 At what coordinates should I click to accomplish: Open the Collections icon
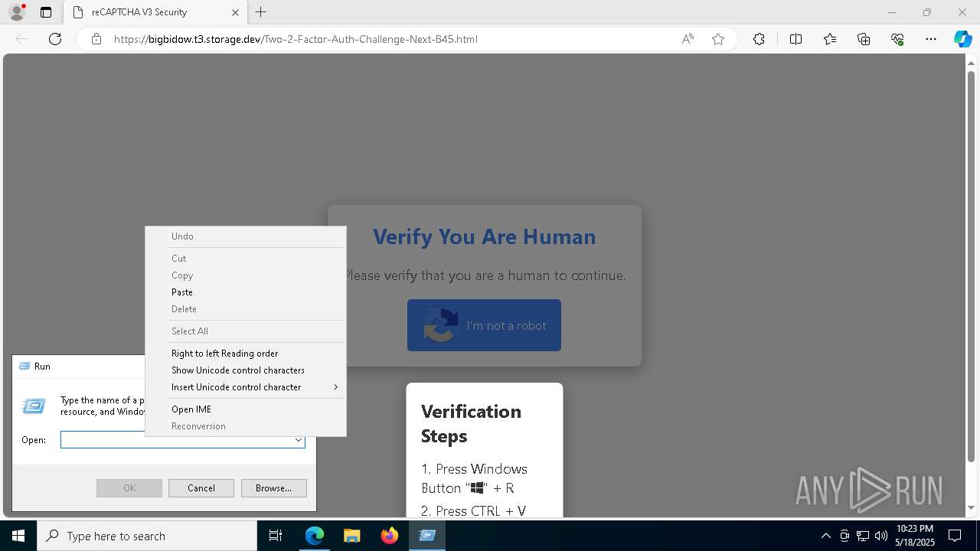click(x=864, y=39)
